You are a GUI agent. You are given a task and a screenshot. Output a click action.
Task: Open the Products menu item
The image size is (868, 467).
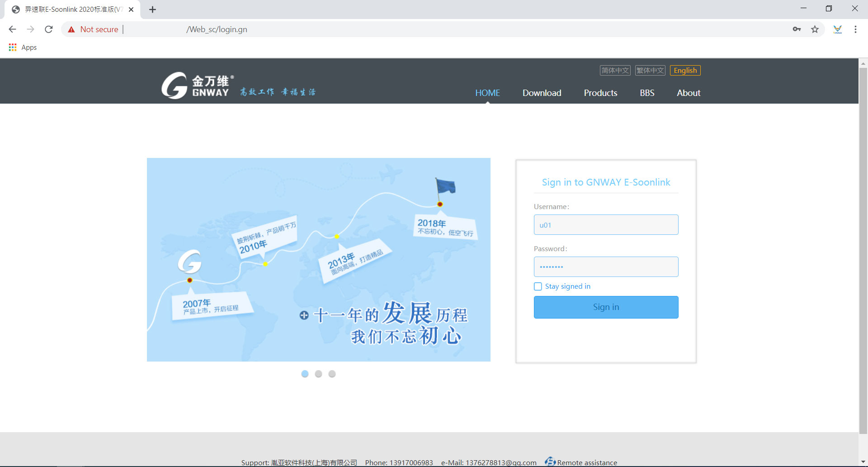point(600,93)
